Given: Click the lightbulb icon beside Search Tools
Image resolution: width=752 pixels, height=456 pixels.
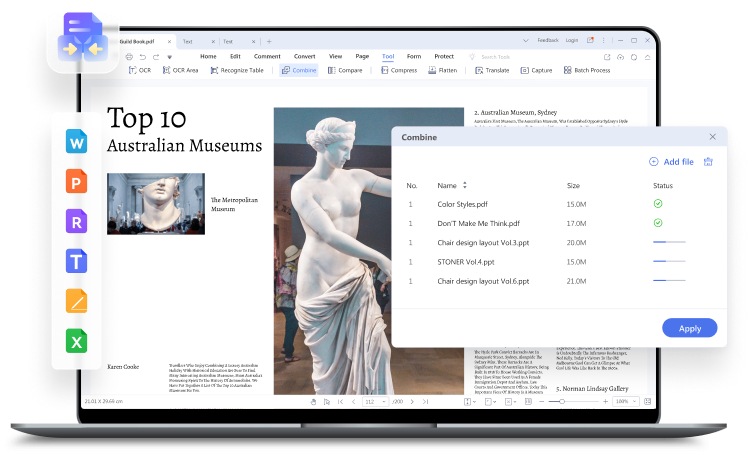Looking at the screenshot, I should tap(472, 57).
